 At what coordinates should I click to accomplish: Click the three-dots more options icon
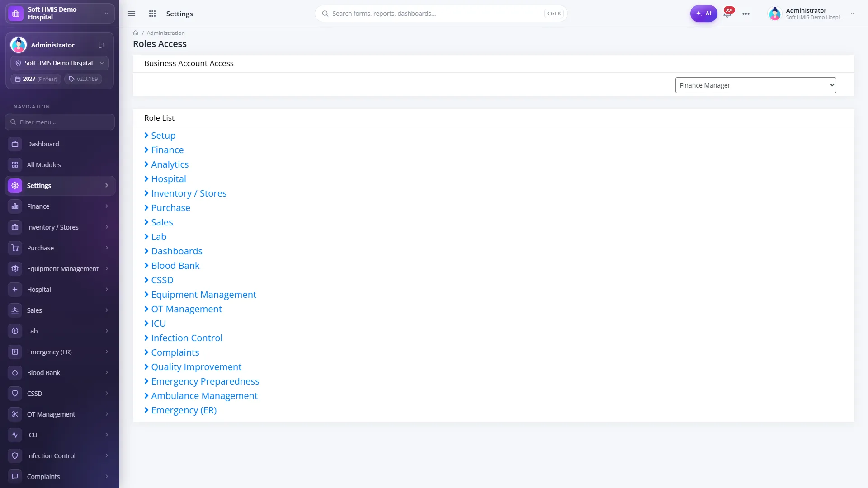click(x=746, y=14)
